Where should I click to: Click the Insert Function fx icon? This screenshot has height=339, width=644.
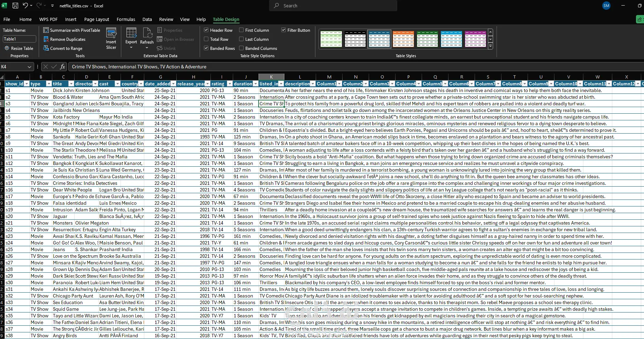63,67
